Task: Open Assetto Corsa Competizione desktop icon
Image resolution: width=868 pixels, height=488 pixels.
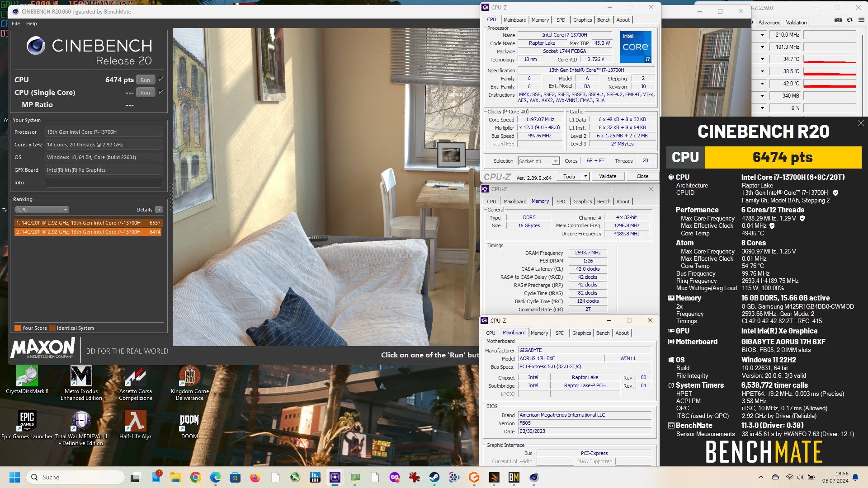Action: pyautogui.click(x=136, y=383)
